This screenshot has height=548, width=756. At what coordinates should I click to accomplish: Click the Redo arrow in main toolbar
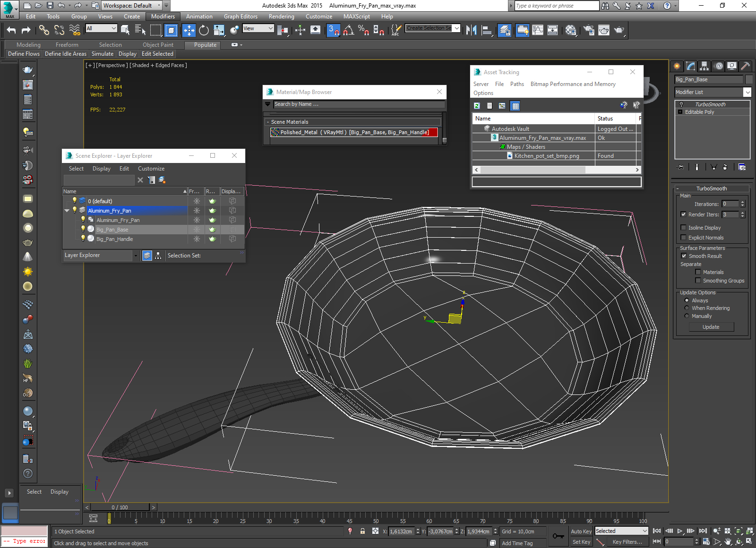tap(26, 30)
